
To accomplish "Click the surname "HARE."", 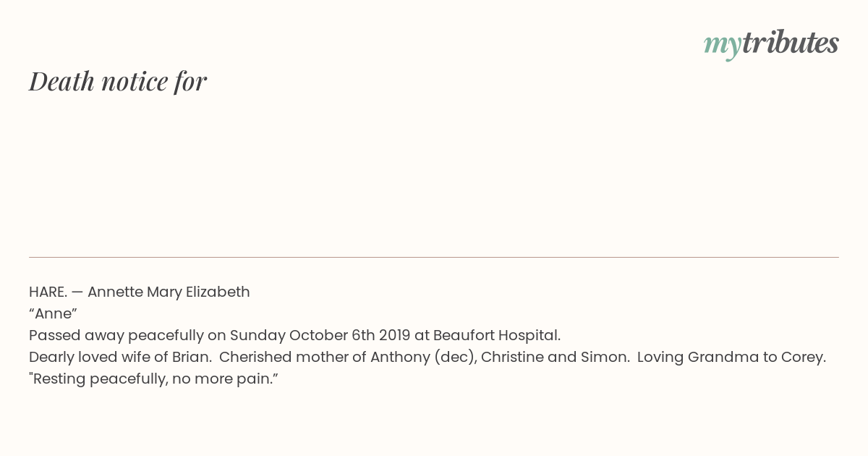I will pyautogui.click(x=48, y=292).
